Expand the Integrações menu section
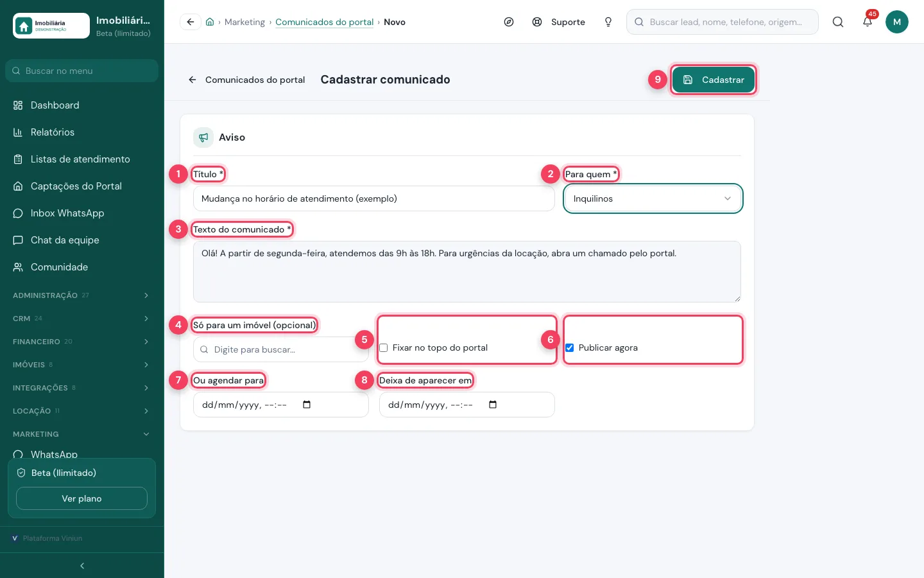The height and width of the screenshot is (578, 924). coord(82,388)
